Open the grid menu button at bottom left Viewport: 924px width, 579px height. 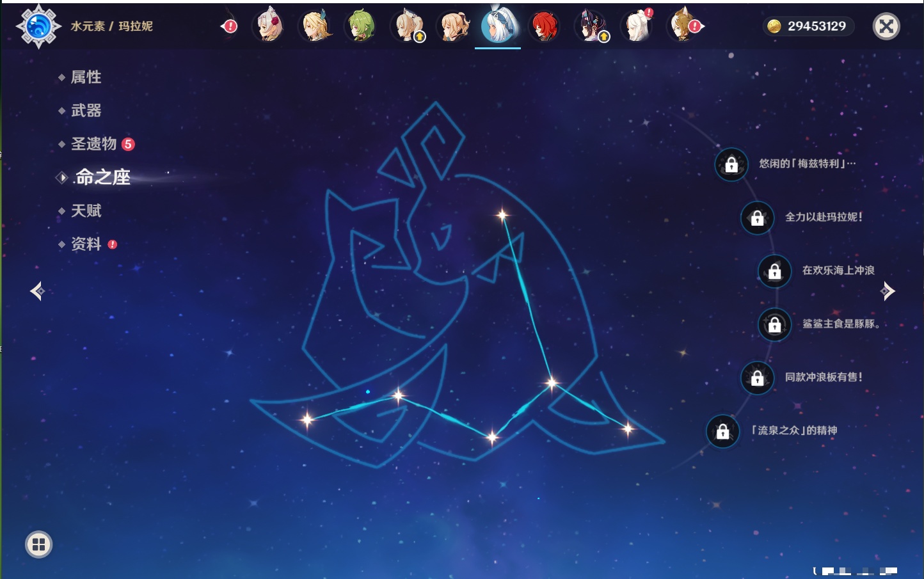coord(38,544)
